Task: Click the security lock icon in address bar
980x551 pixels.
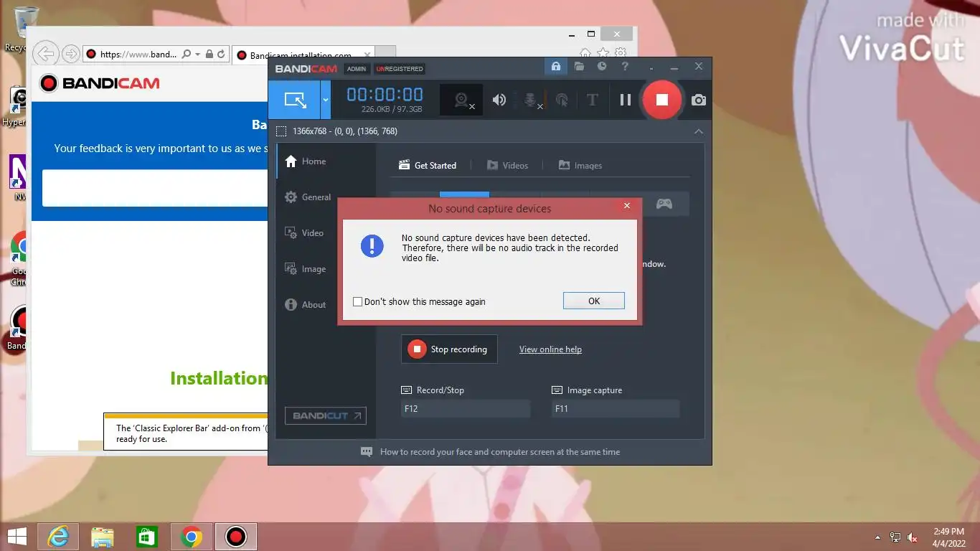Action: [x=209, y=54]
